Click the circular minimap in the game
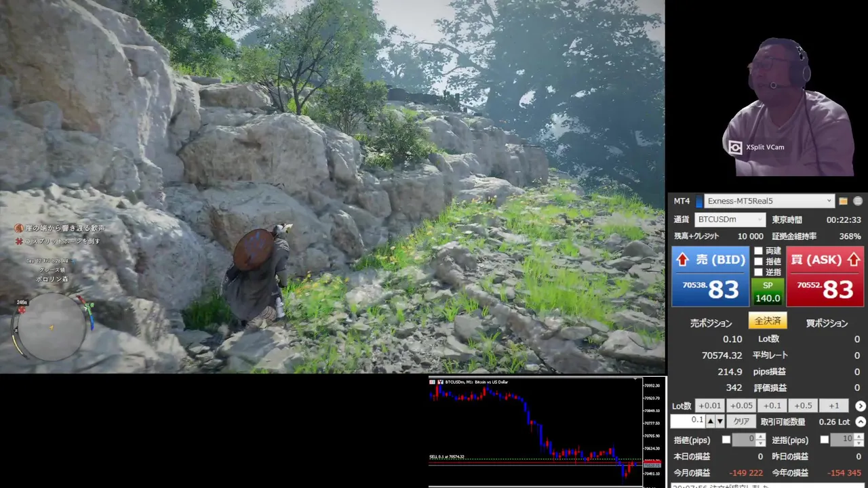This screenshot has width=868, height=488. (x=52, y=327)
